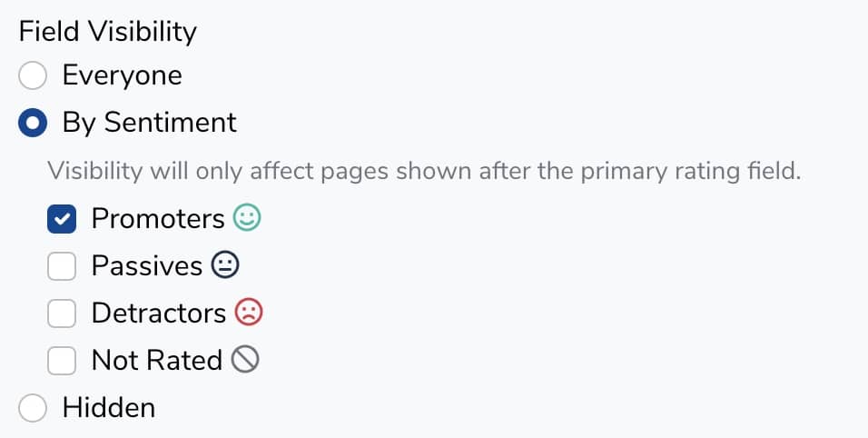Click the Field Visibility heading
This screenshot has width=868, height=438.
107,32
